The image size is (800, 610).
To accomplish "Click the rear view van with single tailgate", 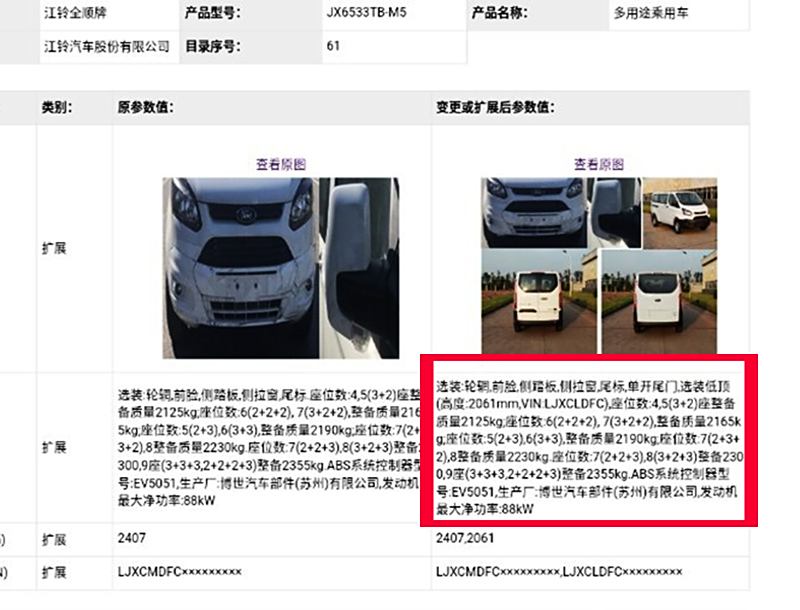I will (659, 301).
